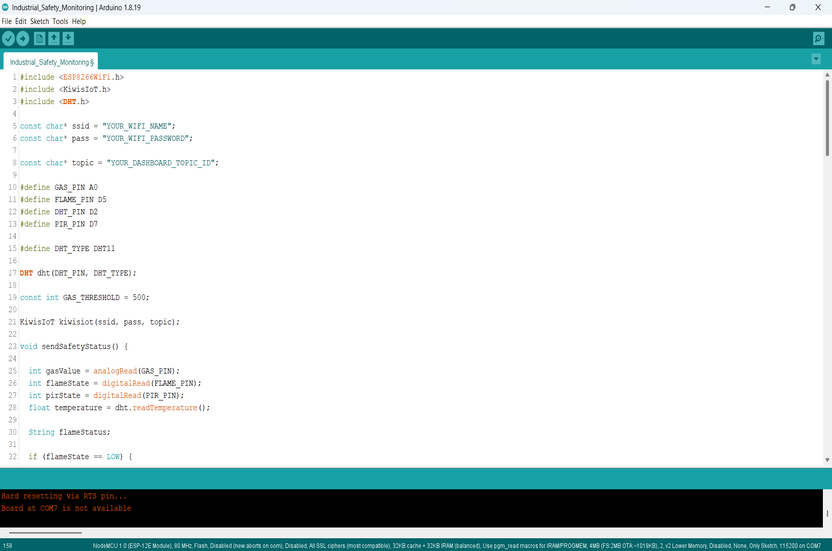Click "digitalRead(FLAME_PIN)" on line 26
The height and width of the screenshot is (551, 832).
pos(150,383)
